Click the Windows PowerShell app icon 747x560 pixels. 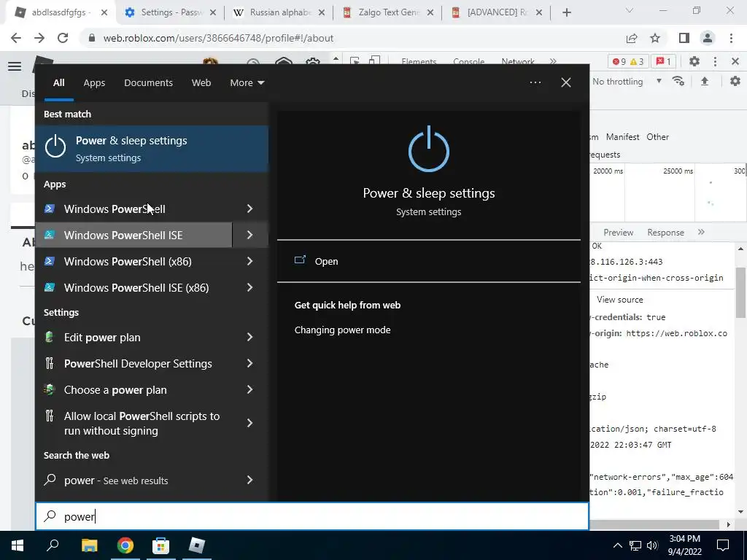tap(50, 209)
